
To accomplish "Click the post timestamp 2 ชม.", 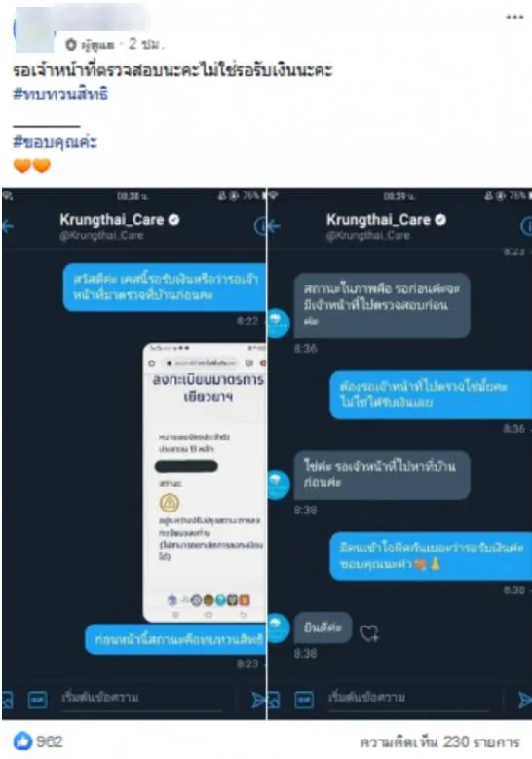I will point(146,44).
